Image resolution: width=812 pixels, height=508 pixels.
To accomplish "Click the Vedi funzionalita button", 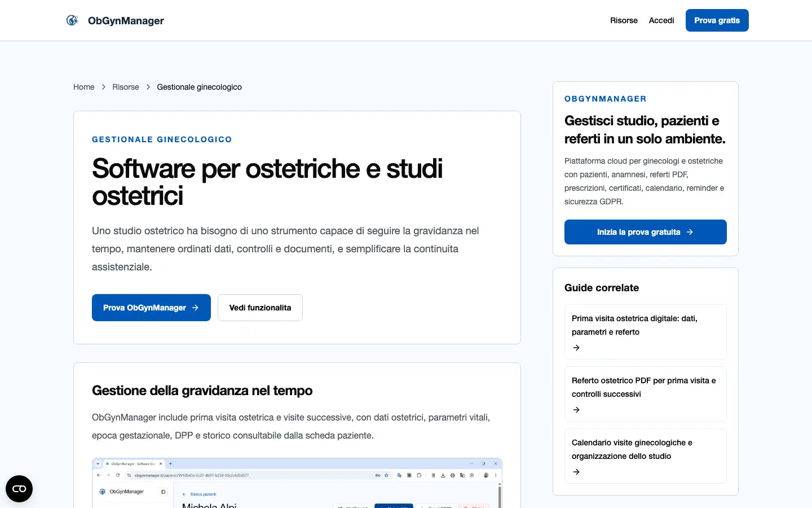I will tap(260, 308).
